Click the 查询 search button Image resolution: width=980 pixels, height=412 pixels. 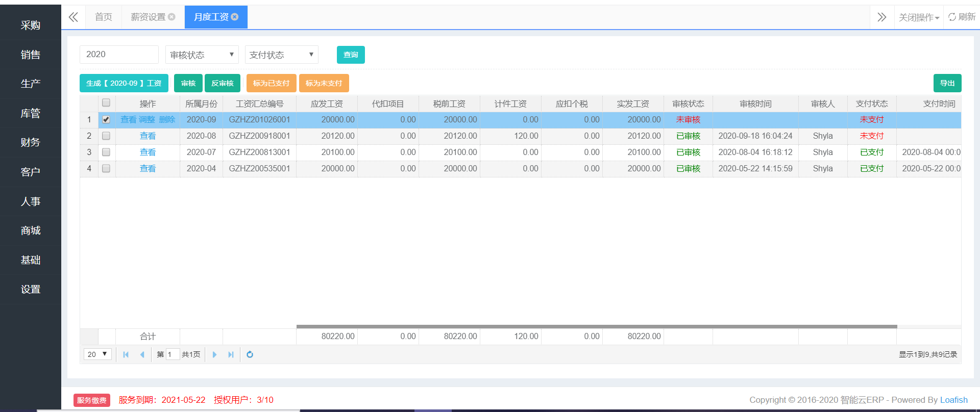coord(351,55)
